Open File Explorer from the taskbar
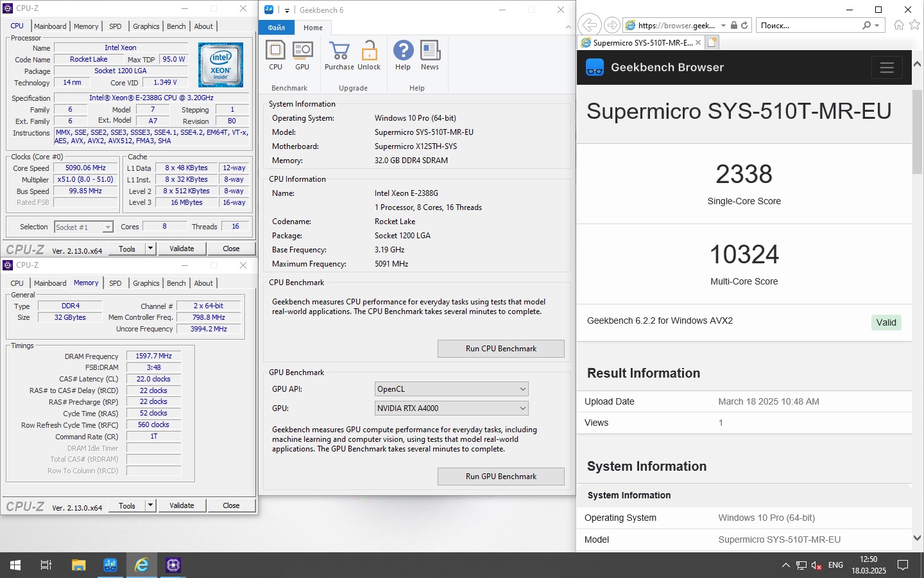 pos(78,565)
